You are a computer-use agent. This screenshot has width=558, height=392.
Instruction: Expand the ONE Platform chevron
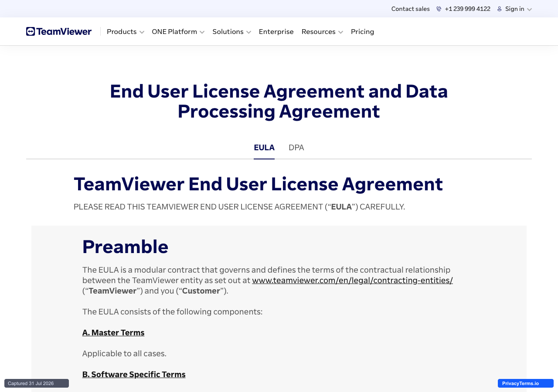202,32
